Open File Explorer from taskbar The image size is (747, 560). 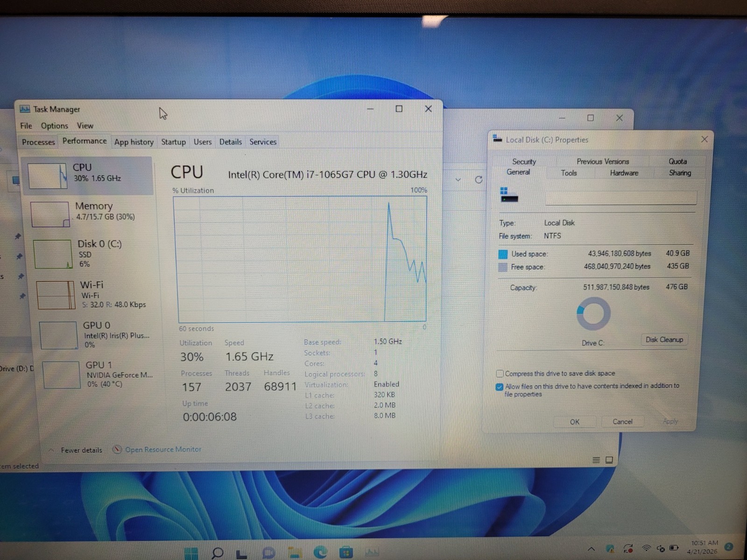click(295, 553)
